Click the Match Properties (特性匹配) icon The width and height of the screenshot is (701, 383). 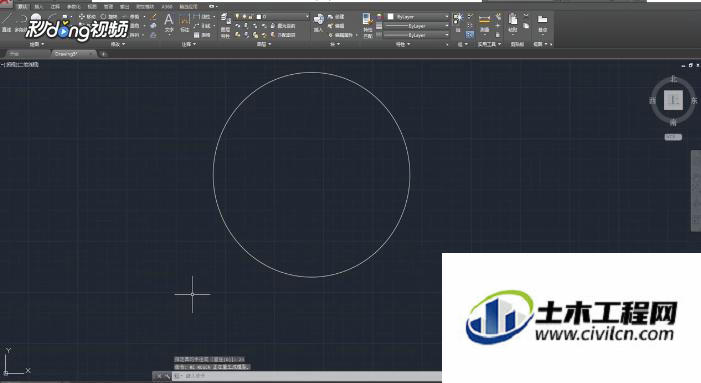click(367, 25)
